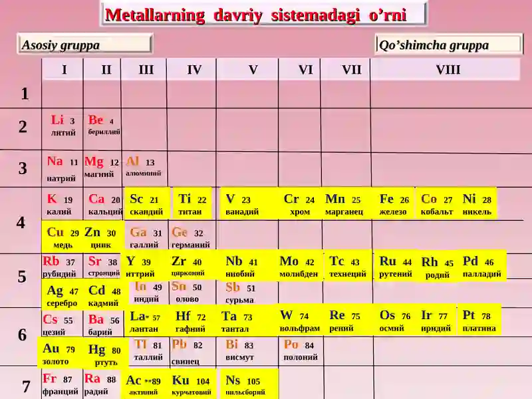
Task: Select the Ba 56 барий element
Action: (103, 324)
